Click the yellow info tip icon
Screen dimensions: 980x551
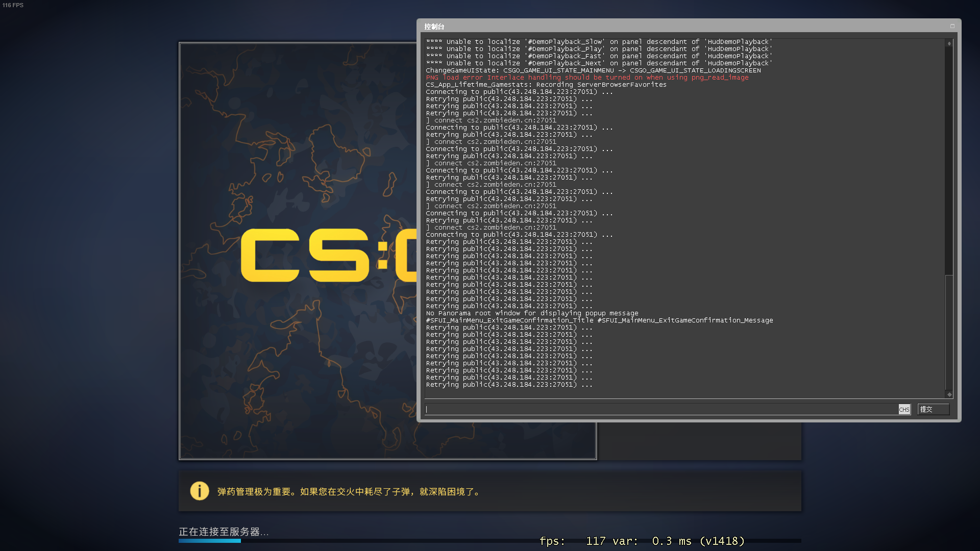point(200,491)
